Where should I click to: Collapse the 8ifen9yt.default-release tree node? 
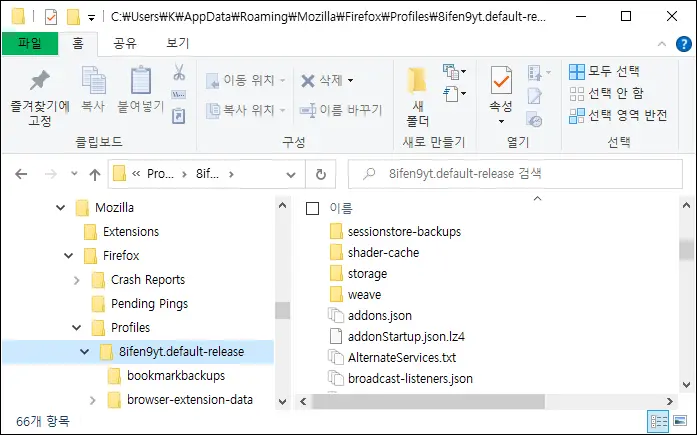[x=84, y=351]
